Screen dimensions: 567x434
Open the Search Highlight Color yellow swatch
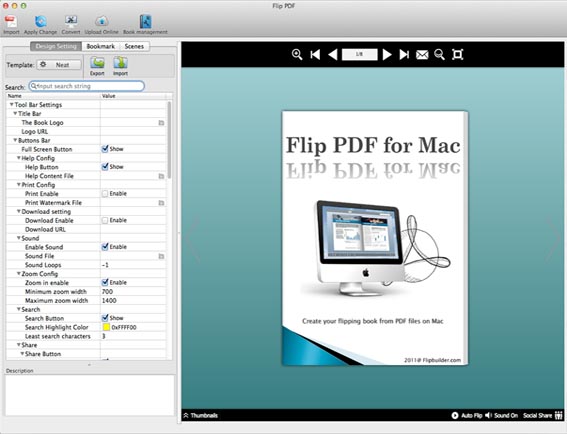(106, 327)
